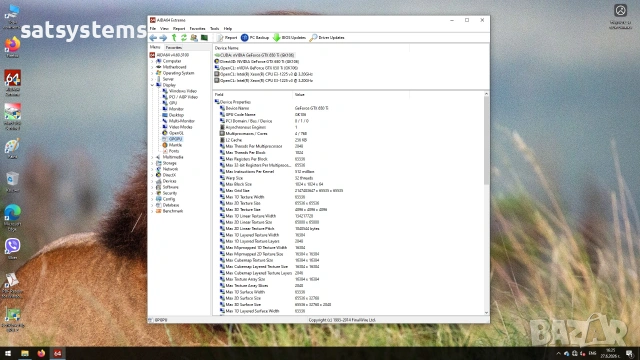Expand the Storage tree node
Screen dimensions: 640x360
tap(153, 163)
